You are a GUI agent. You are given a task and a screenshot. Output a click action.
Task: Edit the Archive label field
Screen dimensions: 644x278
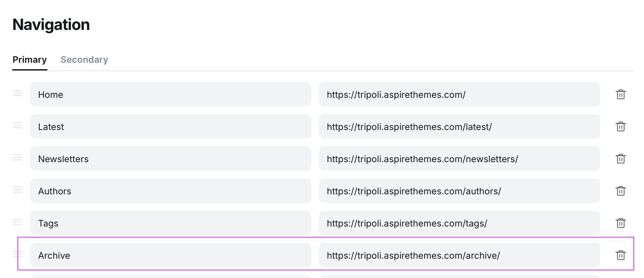tap(171, 255)
